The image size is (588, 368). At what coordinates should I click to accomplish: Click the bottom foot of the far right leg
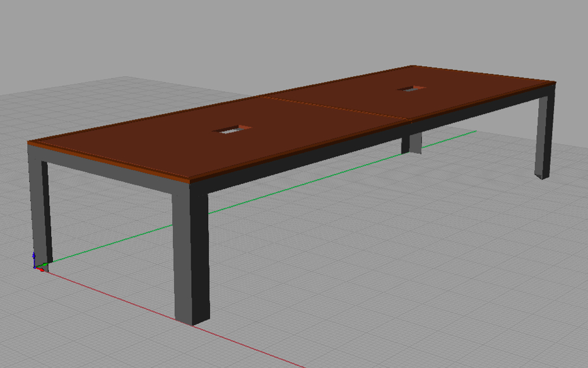click(x=543, y=175)
